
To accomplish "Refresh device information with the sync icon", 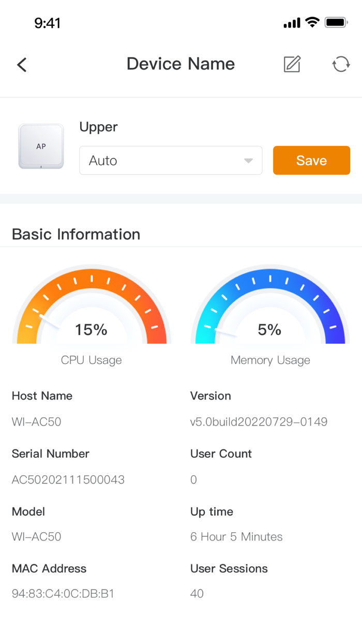I will pyautogui.click(x=340, y=64).
